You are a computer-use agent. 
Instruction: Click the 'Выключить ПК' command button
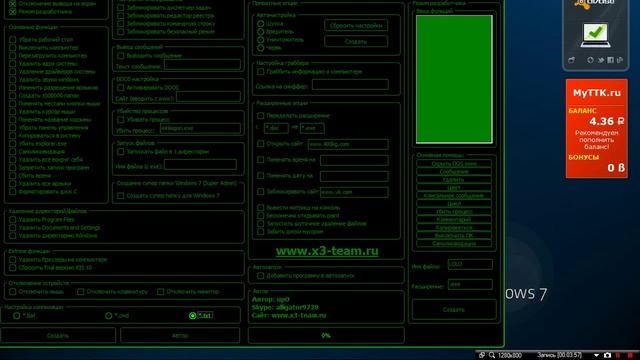[454, 236]
